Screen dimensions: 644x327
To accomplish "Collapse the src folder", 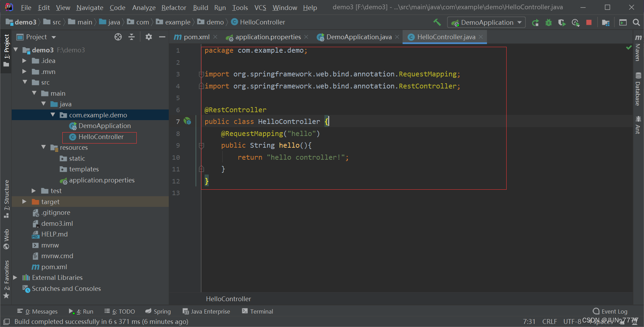I will point(25,82).
